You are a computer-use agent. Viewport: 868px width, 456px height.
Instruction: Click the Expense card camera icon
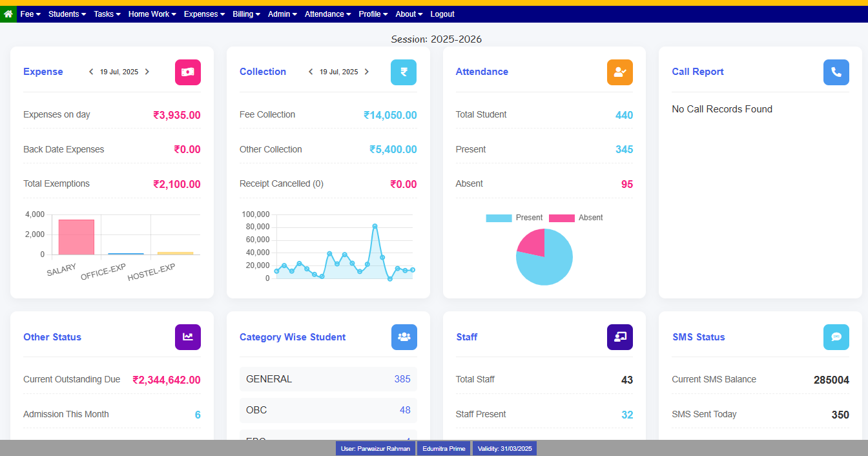[x=188, y=72]
